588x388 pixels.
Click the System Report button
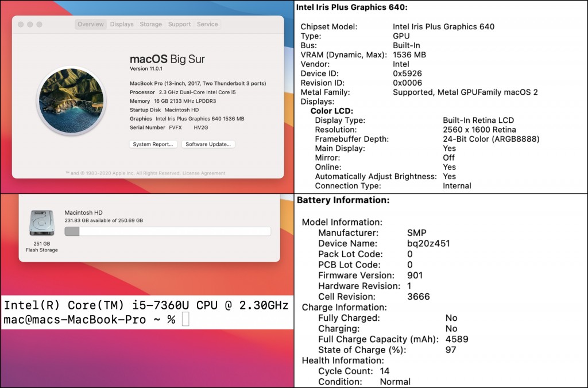click(x=153, y=144)
